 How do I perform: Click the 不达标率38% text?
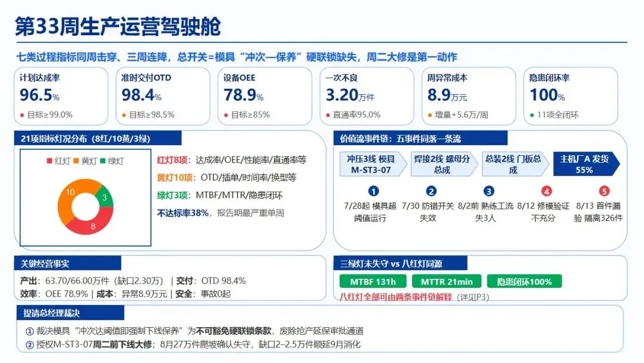(183, 213)
